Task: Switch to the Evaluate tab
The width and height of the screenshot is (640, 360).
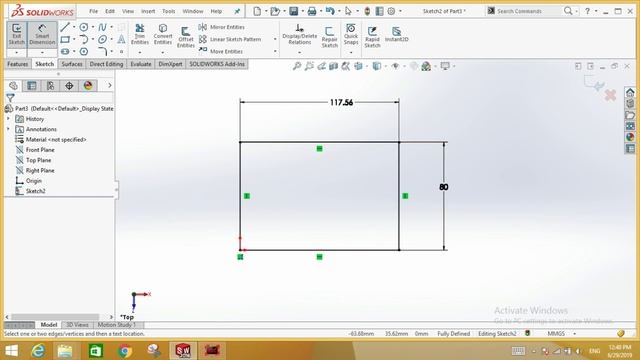Action: pos(141,64)
